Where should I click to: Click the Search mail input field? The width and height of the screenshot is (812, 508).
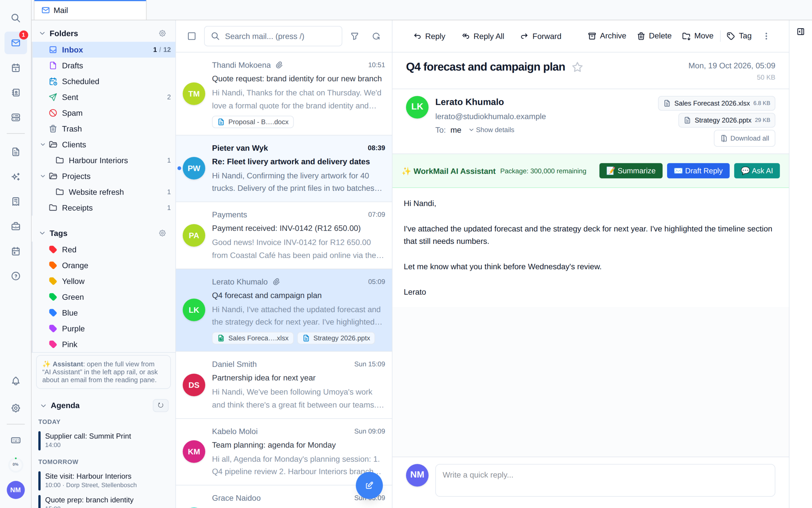(x=273, y=36)
